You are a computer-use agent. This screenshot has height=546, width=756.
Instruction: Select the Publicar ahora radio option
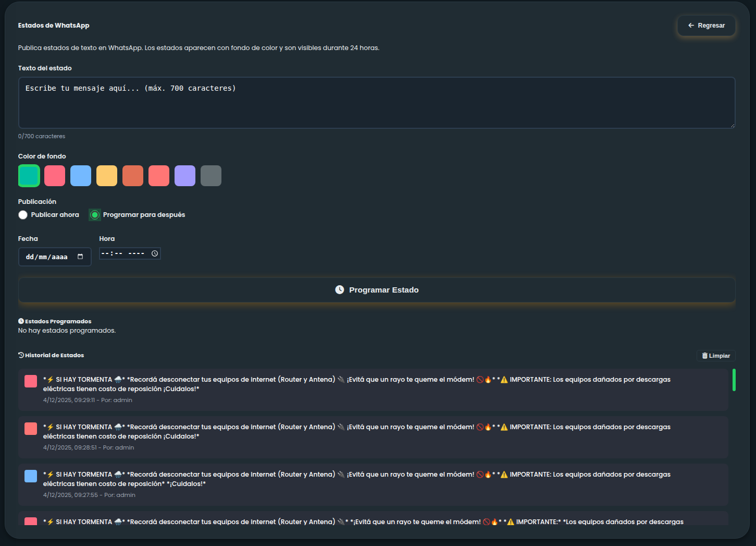(23, 215)
